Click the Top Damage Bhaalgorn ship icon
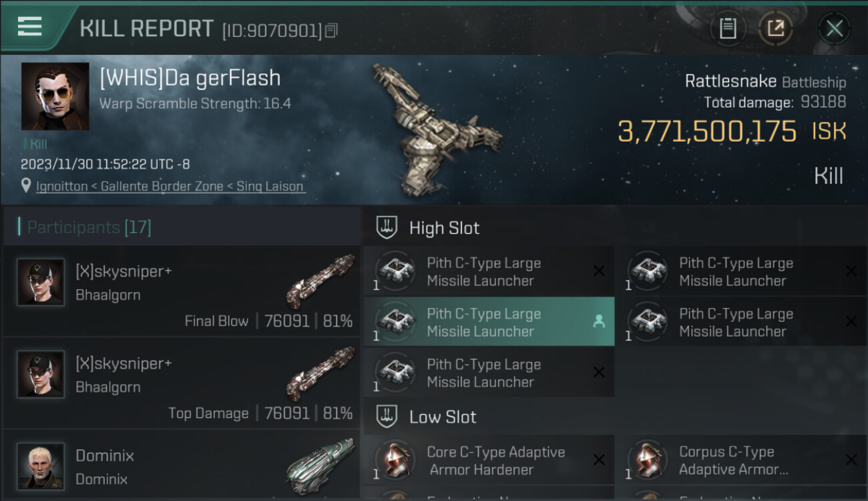The height and width of the screenshot is (501, 868). pos(320,373)
